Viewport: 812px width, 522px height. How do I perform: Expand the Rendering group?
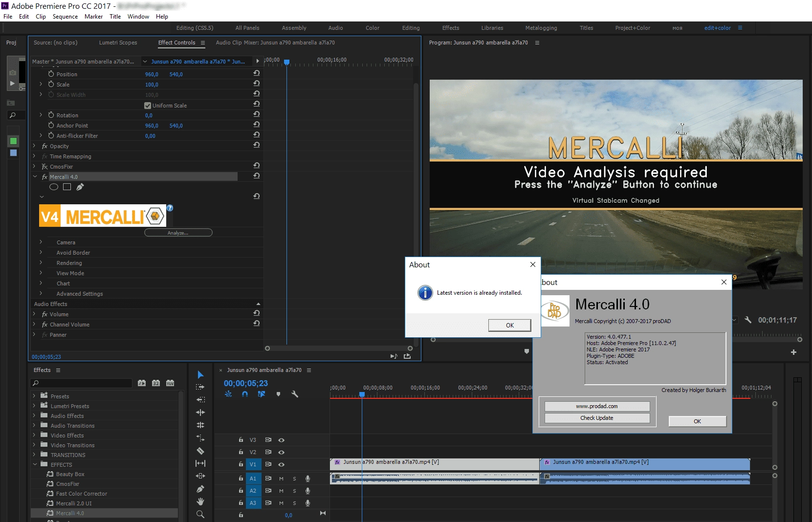tap(41, 262)
